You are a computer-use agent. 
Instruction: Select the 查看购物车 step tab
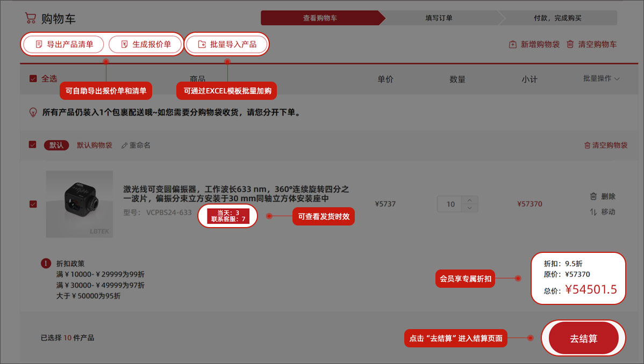coord(320,18)
